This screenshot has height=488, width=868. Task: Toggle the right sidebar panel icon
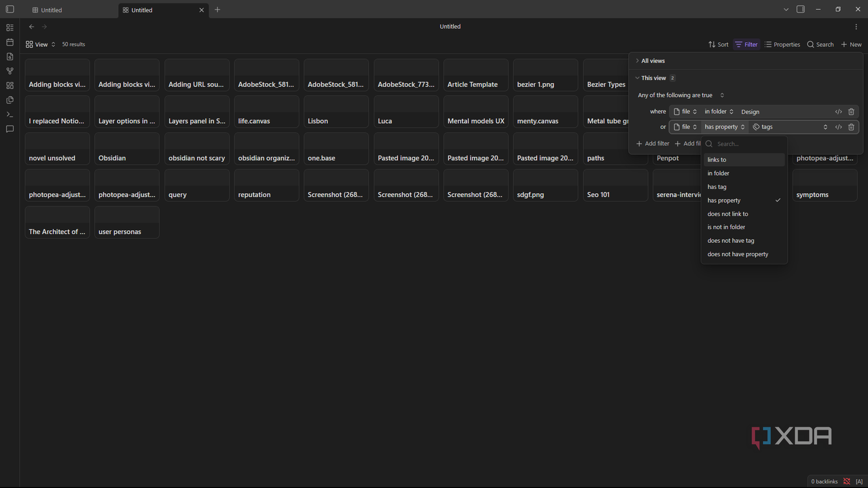[801, 9]
